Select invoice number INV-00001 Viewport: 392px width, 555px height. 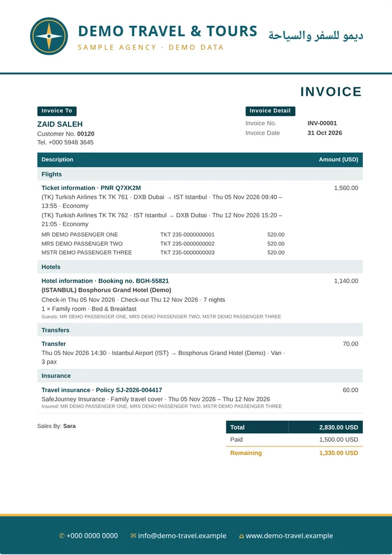point(322,123)
